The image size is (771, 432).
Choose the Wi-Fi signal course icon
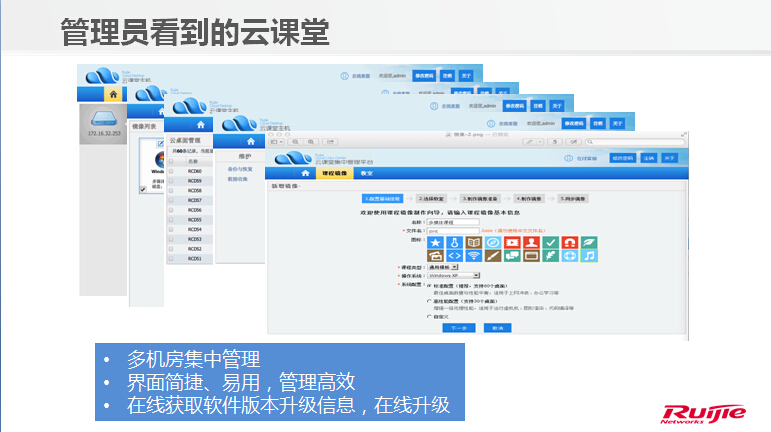coord(474,256)
